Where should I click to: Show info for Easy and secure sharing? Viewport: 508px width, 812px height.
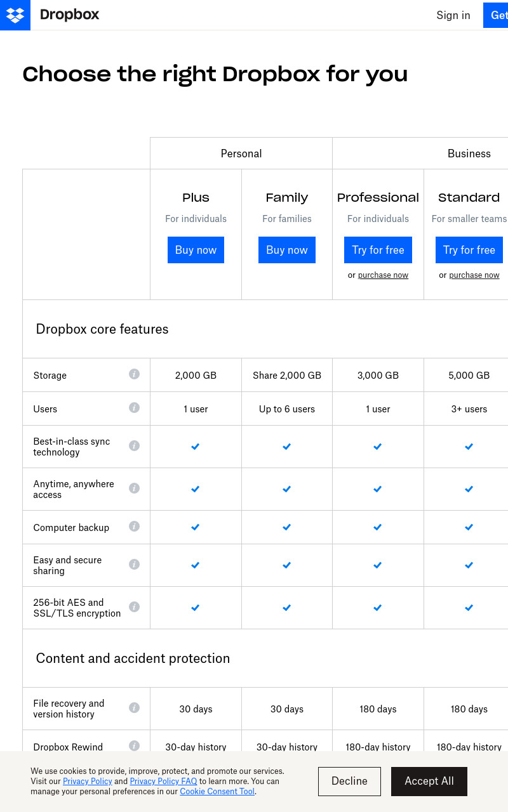click(134, 564)
